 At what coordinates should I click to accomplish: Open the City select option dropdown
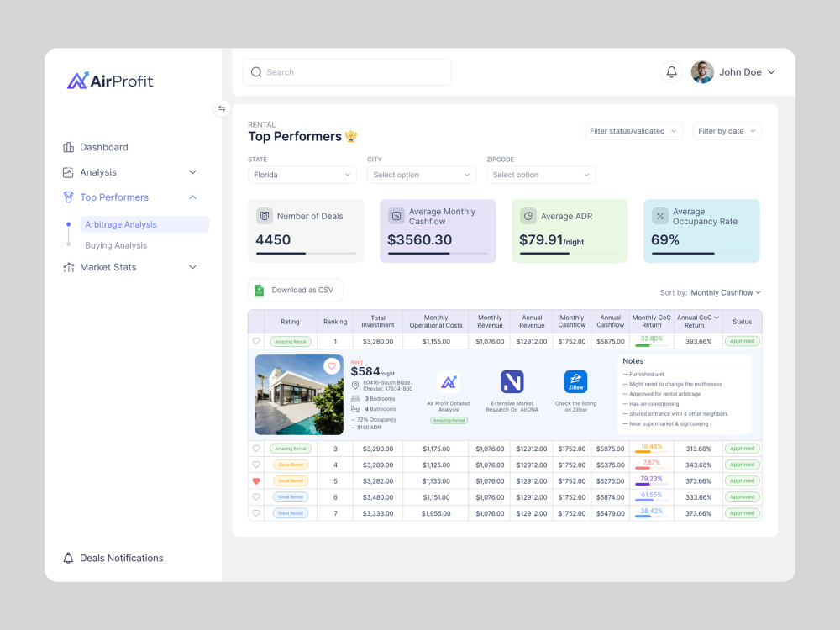click(422, 175)
